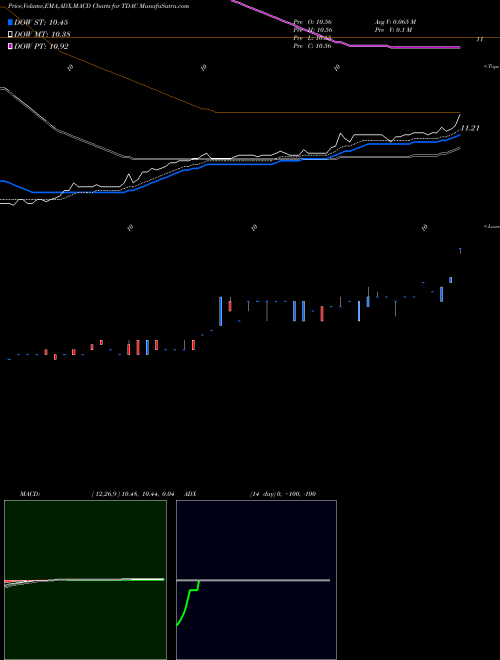
Task: Click the ADX panel title
Action: pos(191,494)
